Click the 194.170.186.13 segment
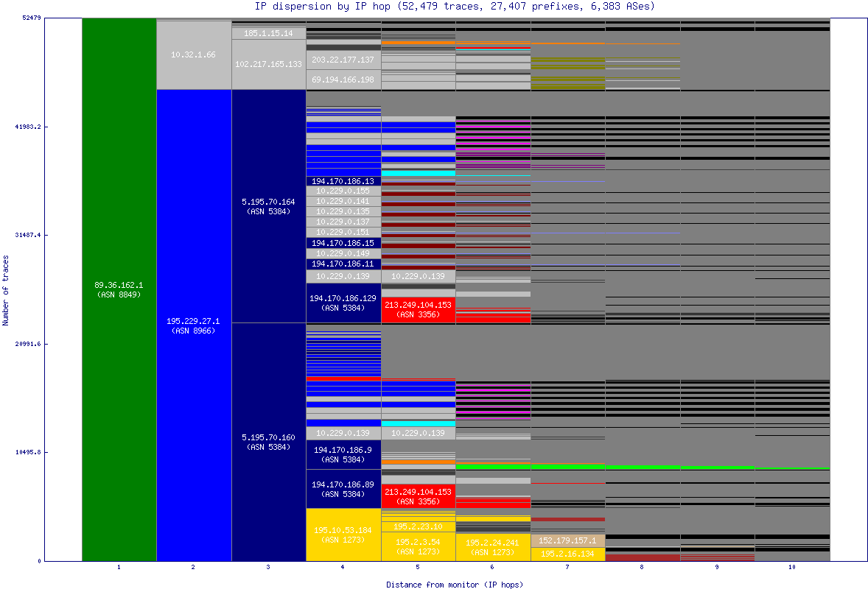 (x=343, y=181)
